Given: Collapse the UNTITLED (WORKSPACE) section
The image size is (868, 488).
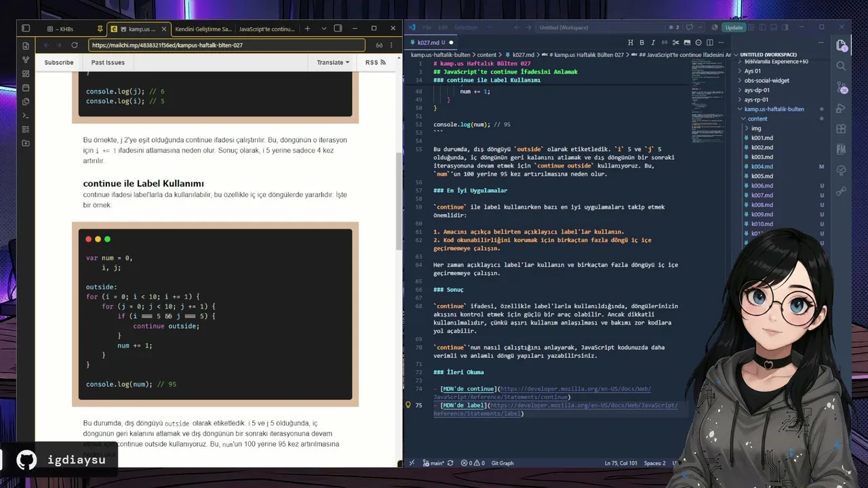Looking at the screenshot, I should pos(768,54).
